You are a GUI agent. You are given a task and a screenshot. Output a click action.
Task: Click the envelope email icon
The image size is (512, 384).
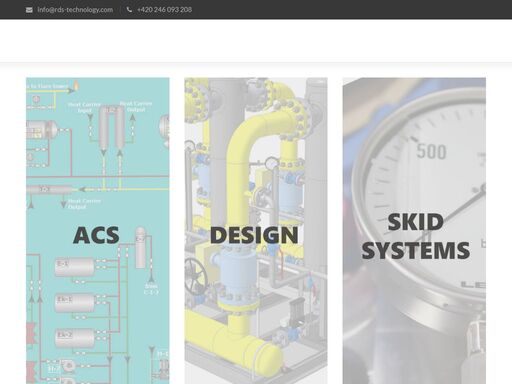(29, 10)
